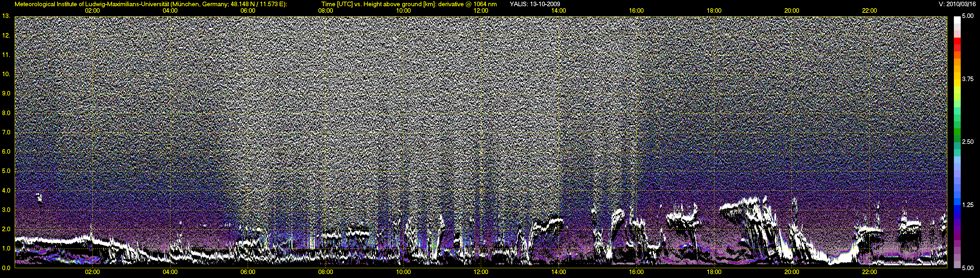This screenshot has height=278, width=980.
Task: Select the 22:00 label on the top axis
Action: (869, 11)
